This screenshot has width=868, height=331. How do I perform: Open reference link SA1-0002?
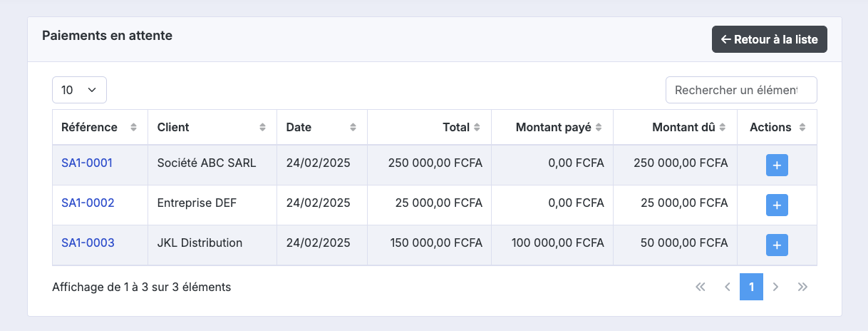[x=88, y=203]
